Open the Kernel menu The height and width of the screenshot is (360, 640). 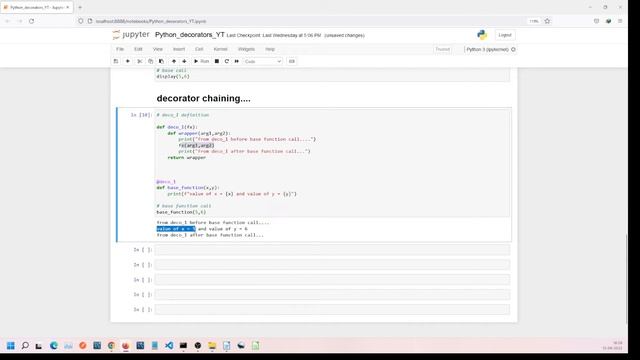[220, 49]
